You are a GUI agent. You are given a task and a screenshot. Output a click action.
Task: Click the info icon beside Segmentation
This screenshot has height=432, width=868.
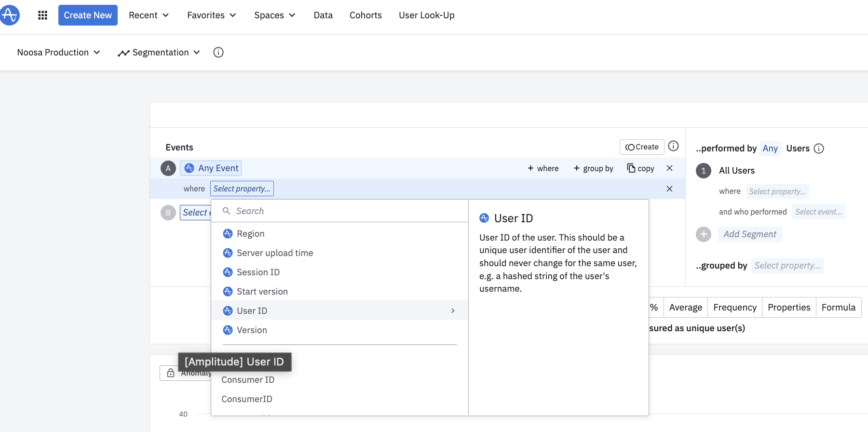click(x=218, y=53)
